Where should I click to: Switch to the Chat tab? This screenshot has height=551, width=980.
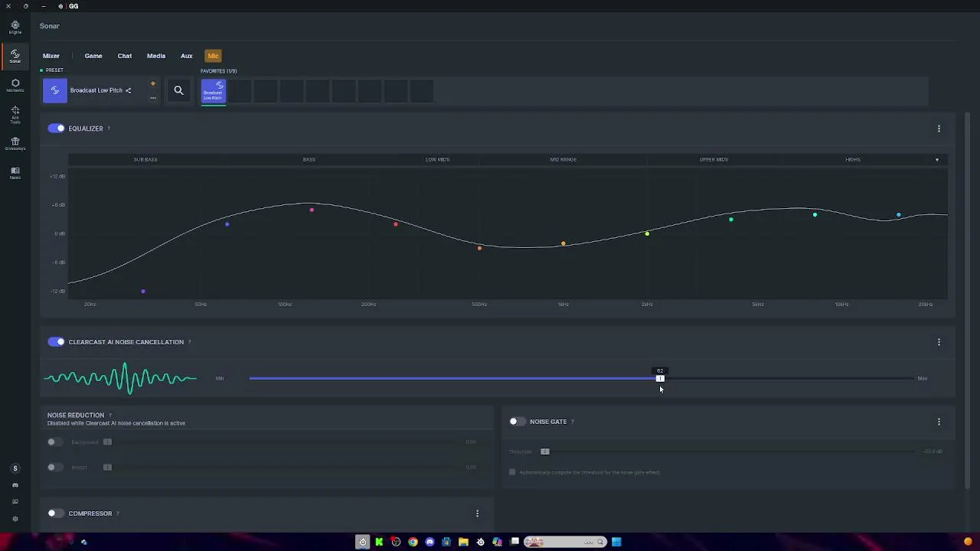tap(125, 56)
